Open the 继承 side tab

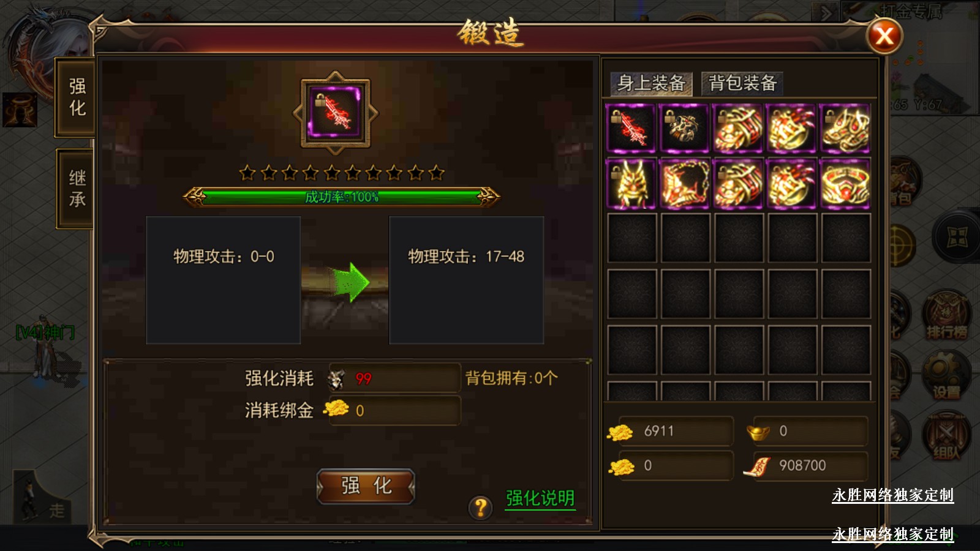[x=77, y=189]
